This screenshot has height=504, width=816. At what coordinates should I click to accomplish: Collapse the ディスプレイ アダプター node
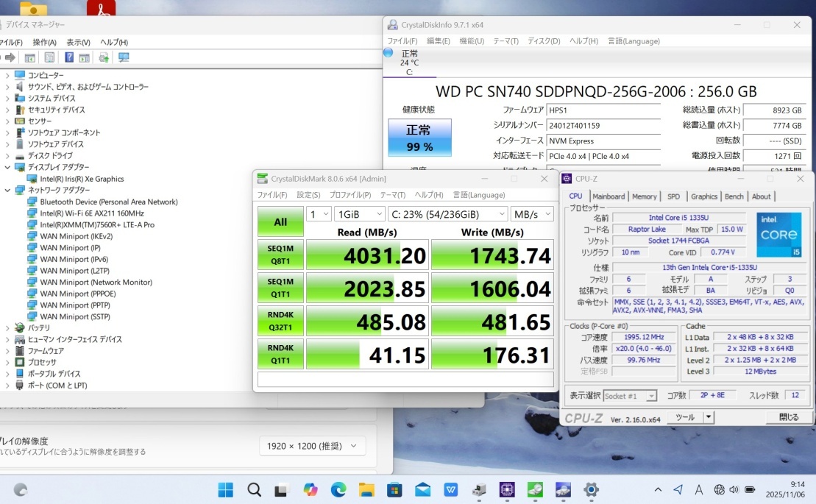click(x=7, y=168)
